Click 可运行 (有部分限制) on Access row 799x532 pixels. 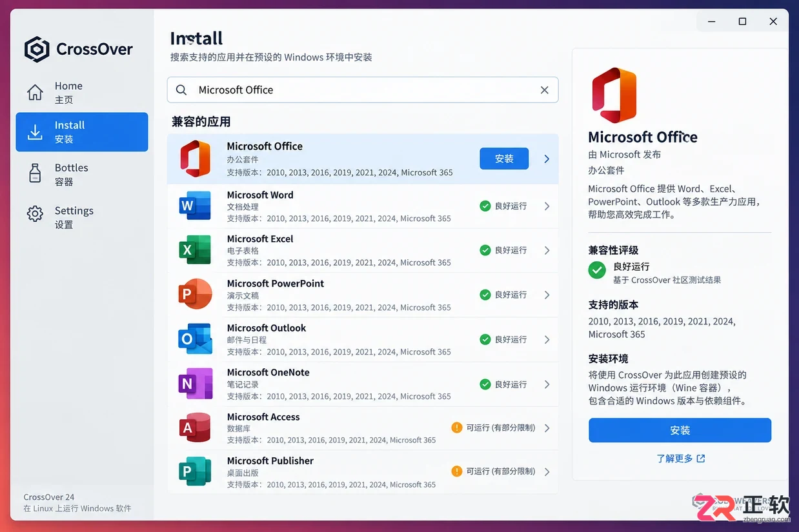(501, 428)
